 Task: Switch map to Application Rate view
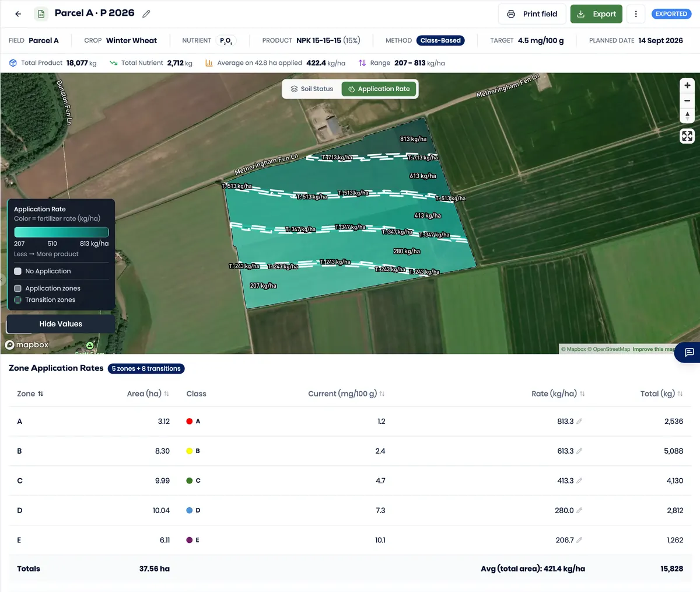tap(379, 89)
